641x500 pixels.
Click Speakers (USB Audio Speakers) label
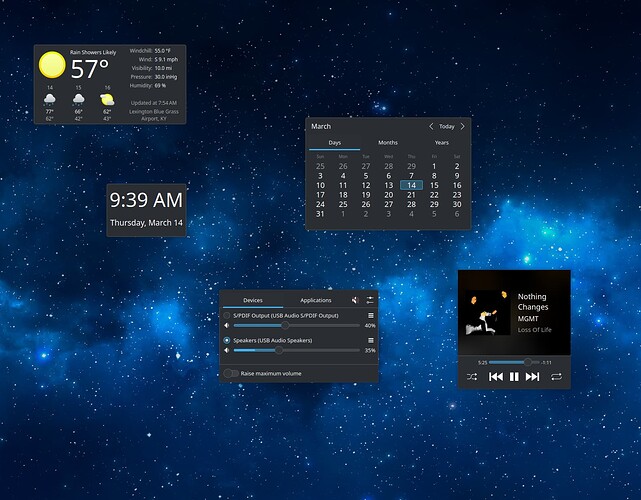point(273,340)
